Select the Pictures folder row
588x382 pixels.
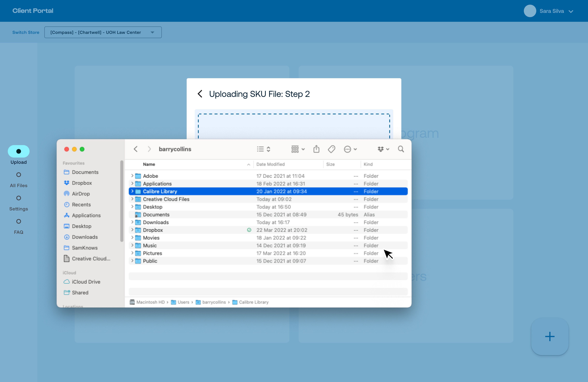click(x=152, y=253)
